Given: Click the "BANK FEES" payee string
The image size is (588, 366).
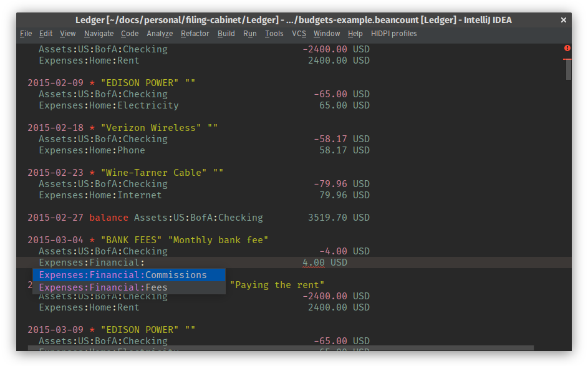Looking at the screenshot, I should (131, 240).
